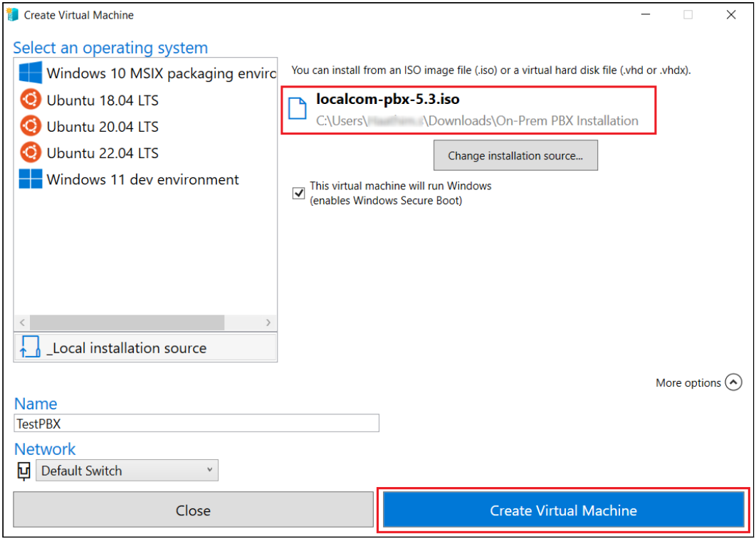Screen dimensions: 756x539
Task: Choose Windows 11 dev environment entry
Action: pos(142,179)
